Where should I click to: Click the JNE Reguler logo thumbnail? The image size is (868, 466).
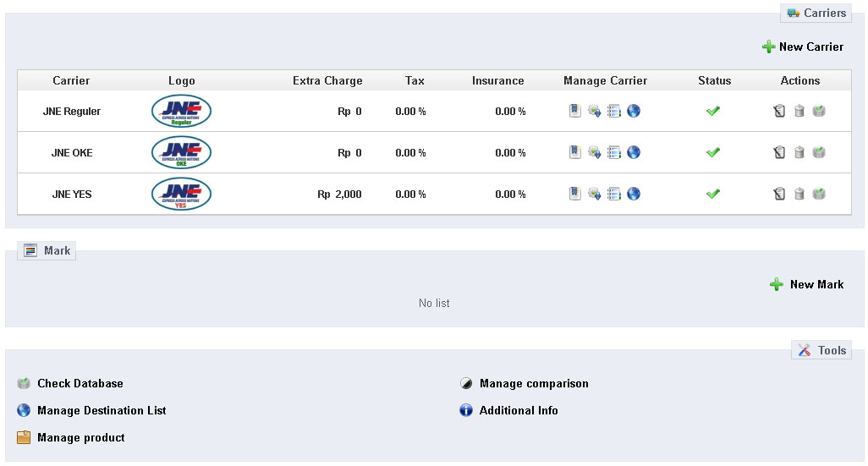point(181,111)
